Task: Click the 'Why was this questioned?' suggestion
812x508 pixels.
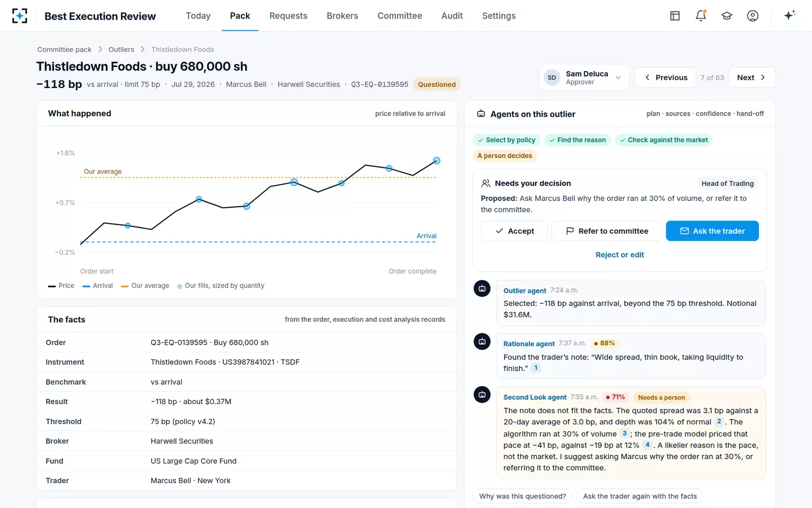Action: (523, 496)
